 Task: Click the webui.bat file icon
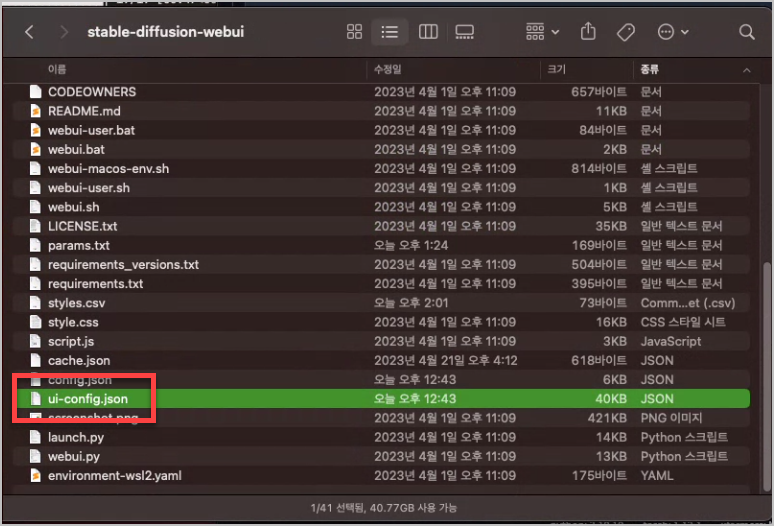(35, 150)
